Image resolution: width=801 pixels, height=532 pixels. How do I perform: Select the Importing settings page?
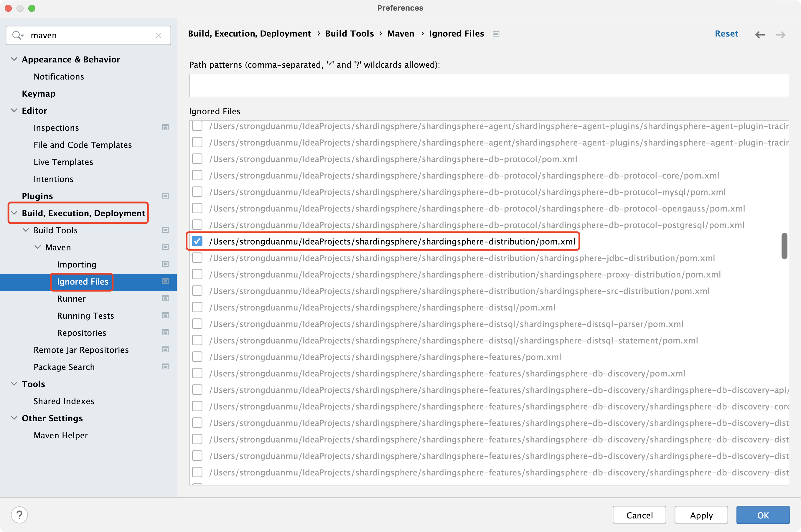pyautogui.click(x=77, y=264)
